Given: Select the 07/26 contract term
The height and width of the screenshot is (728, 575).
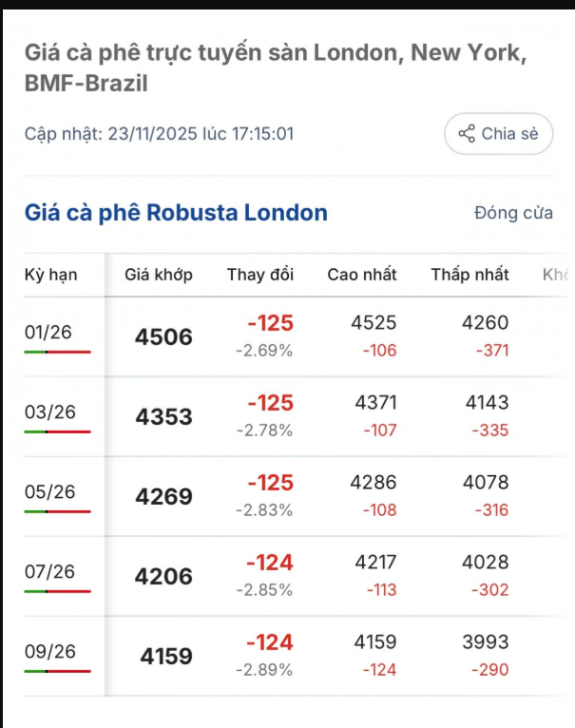Looking at the screenshot, I should [48, 572].
